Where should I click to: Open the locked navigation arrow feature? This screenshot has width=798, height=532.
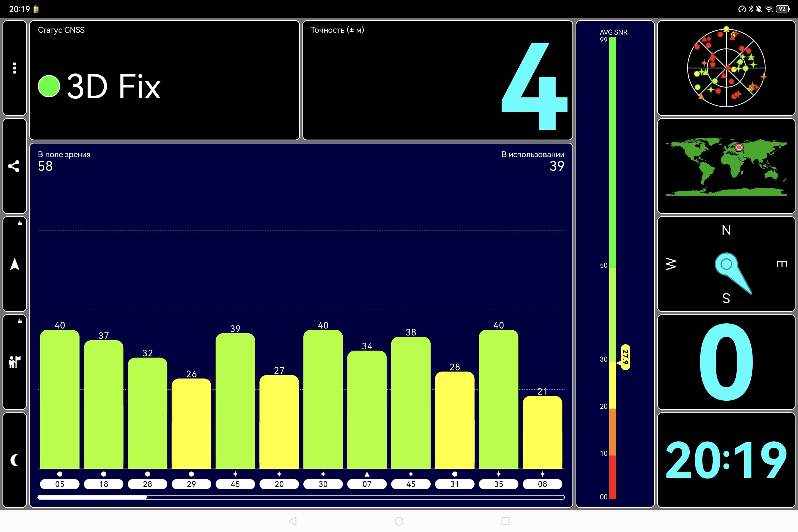coord(14,264)
